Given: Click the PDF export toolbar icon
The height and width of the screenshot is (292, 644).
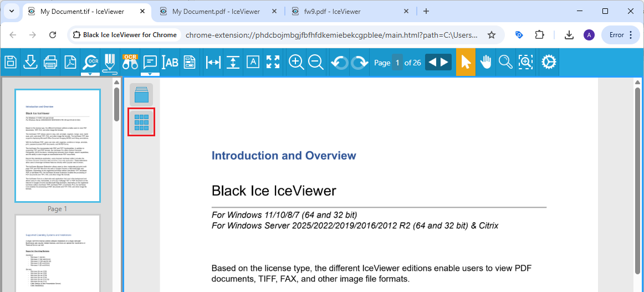Looking at the screenshot, I should 71,63.
